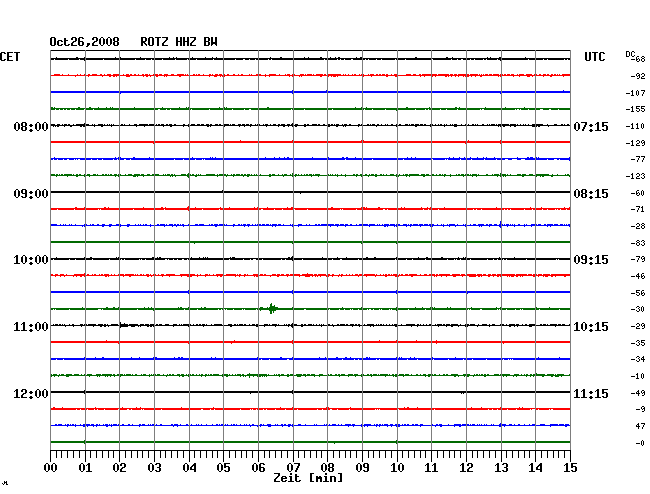
Task: Click the DC offset value "-107"
Action: coord(635,93)
